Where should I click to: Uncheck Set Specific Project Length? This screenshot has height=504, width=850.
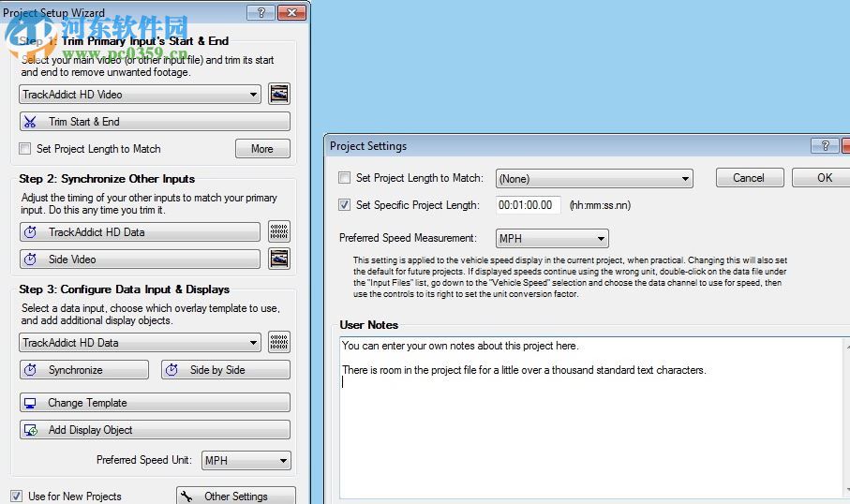[344, 205]
